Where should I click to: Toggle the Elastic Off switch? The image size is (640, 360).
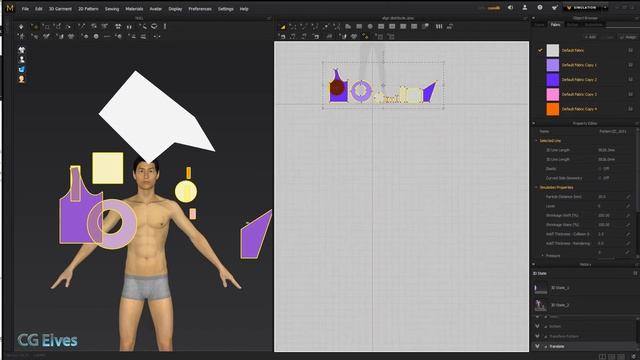[x=604, y=169]
